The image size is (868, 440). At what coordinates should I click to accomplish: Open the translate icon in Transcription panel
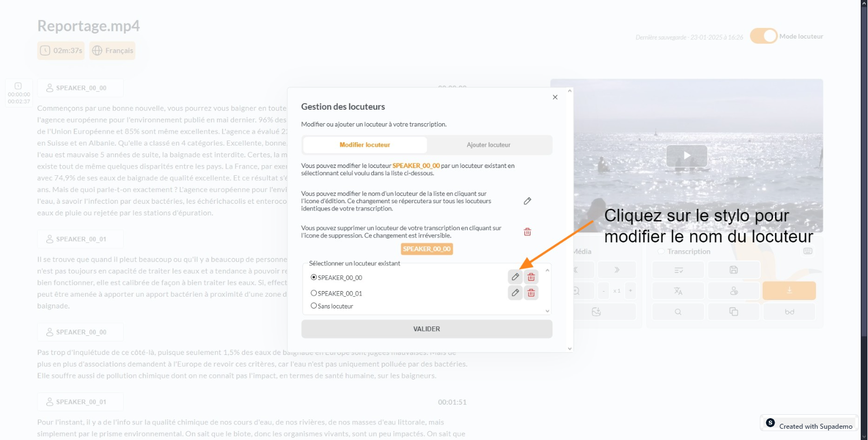[x=678, y=291]
